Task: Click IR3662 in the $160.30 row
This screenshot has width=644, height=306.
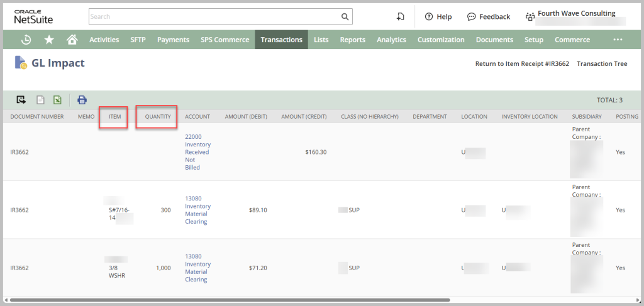Action: pos(19,152)
